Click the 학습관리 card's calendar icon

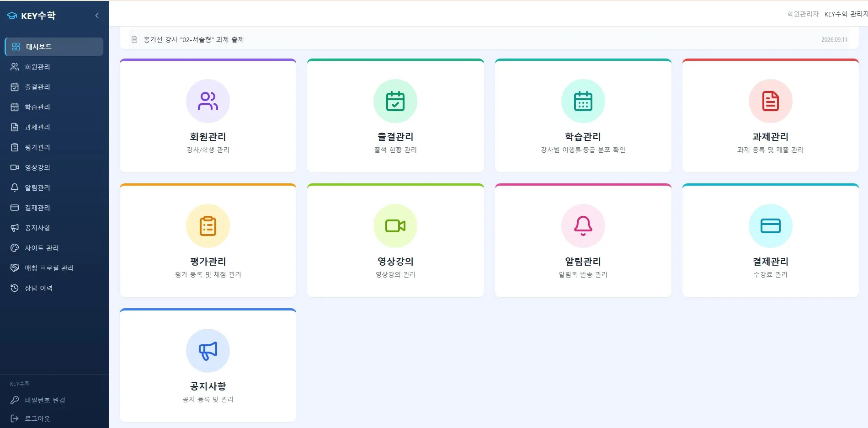[x=583, y=101]
